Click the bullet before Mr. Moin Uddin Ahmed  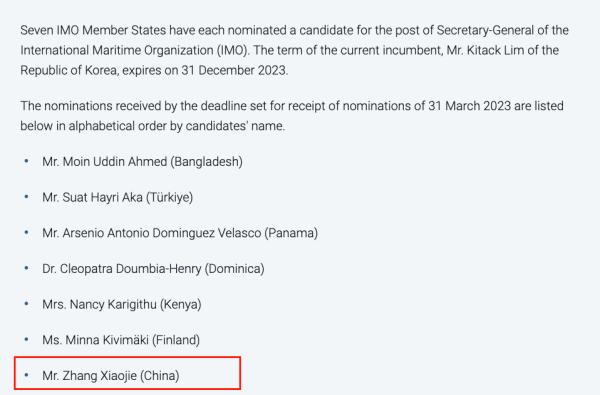pos(26,162)
